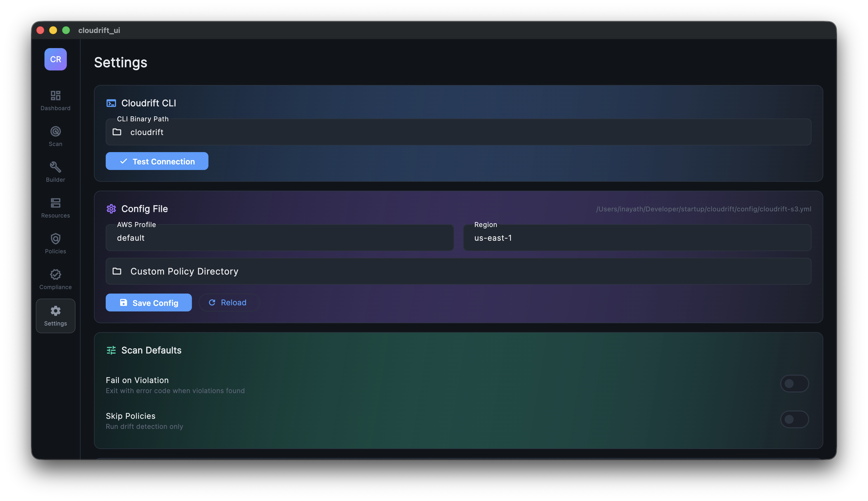Open the Policies shield icon
The image size is (868, 501).
[55, 239]
